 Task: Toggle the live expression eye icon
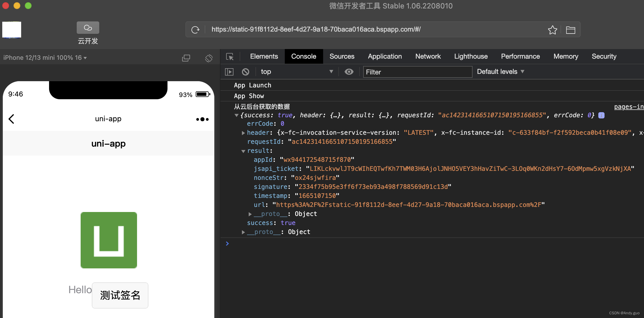349,72
